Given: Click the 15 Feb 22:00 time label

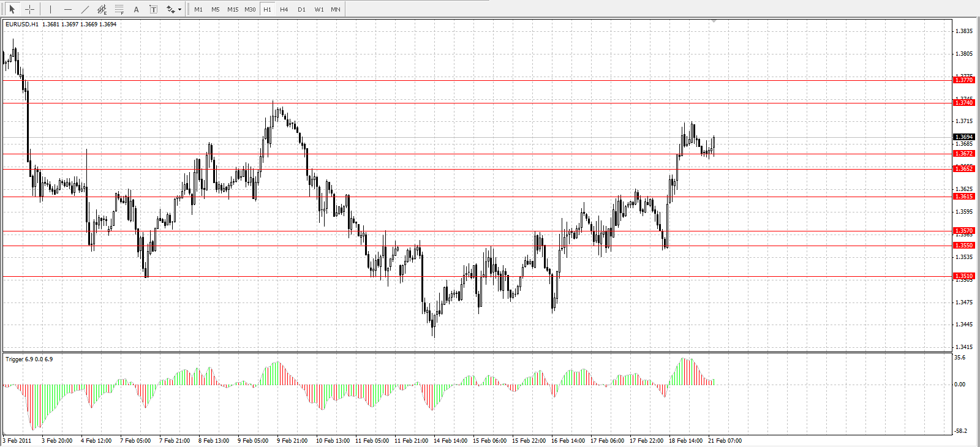Looking at the screenshot, I should (x=529, y=441).
